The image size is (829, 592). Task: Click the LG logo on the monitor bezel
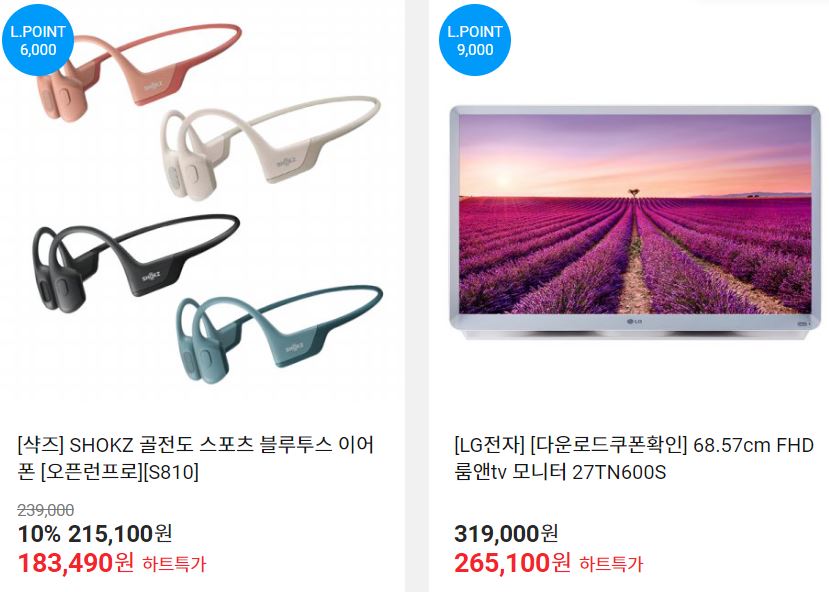pyautogui.click(x=634, y=321)
